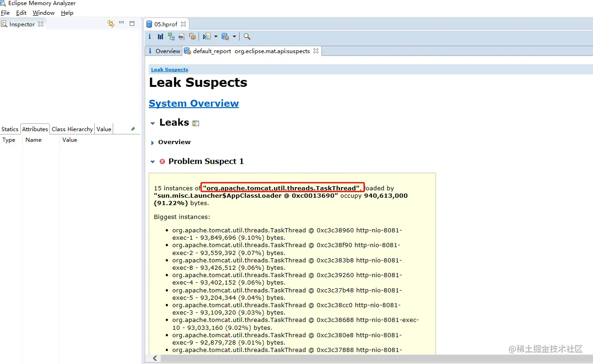Maximize the Inspector view
The height and width of the screenshot is (364, 593).
tap(132, 24)
